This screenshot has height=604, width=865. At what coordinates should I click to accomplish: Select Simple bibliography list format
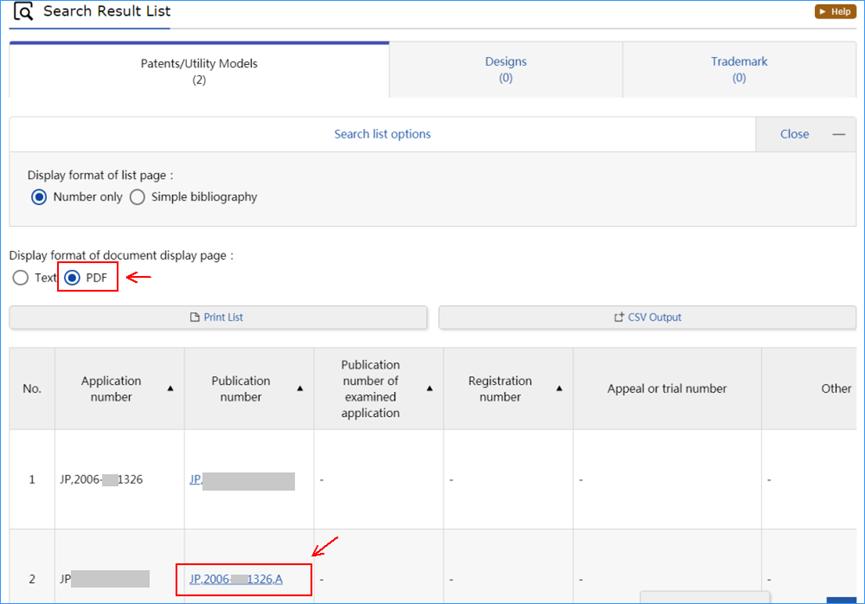point(138,197)
